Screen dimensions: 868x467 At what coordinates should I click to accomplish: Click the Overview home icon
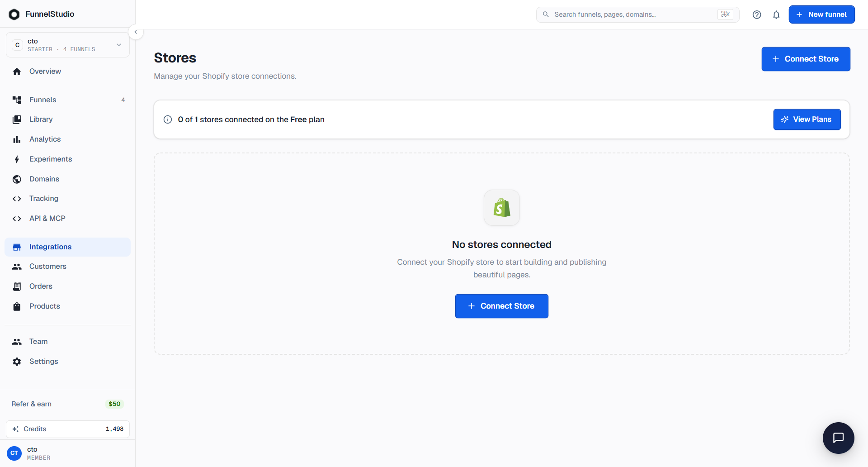tap(17, 71)
